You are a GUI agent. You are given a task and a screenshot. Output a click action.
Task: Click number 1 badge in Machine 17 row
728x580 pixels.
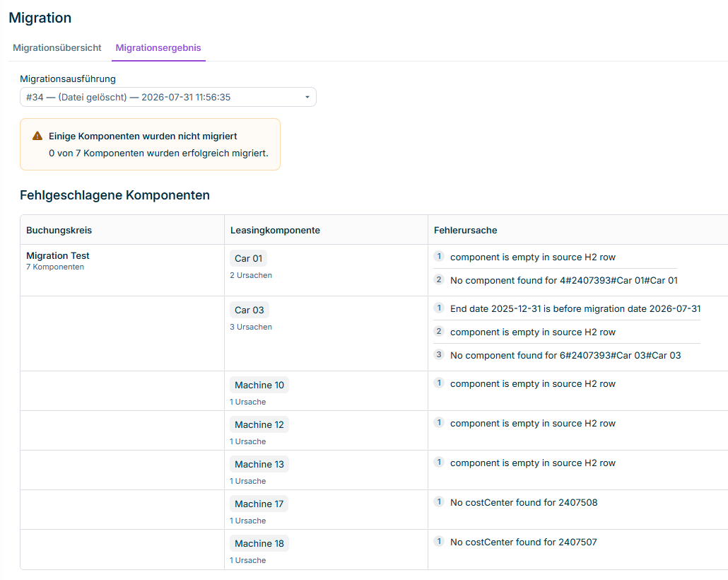click(x=439, y=501)
